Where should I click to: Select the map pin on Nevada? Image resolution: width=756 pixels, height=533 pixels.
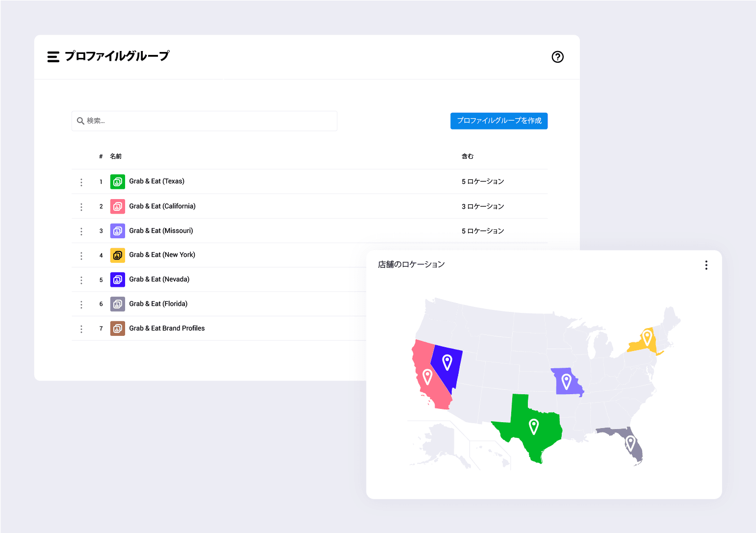[x=447, y=362]
